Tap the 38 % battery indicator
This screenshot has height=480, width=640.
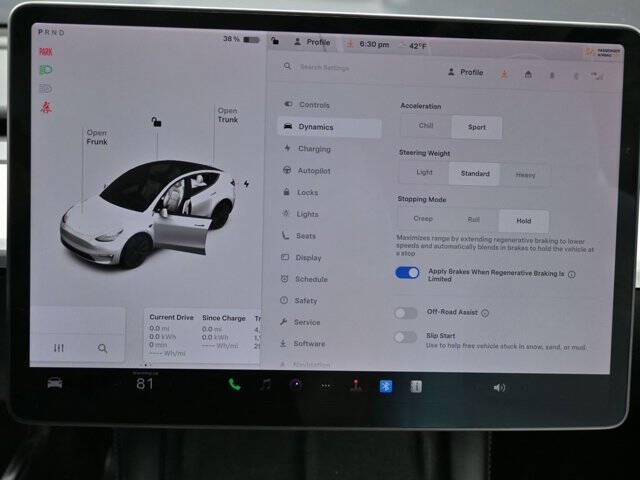[241, 39]
